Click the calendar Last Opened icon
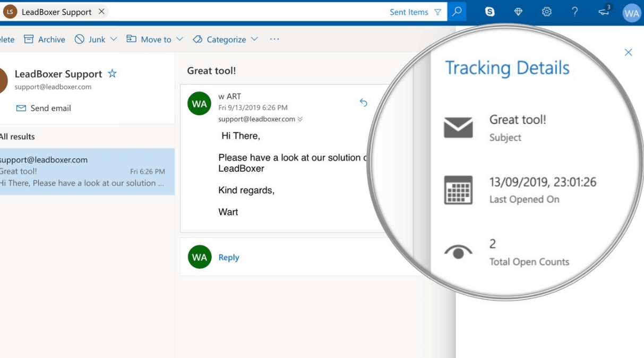Viewport: 644px width, 358px height. click(458, 190)
